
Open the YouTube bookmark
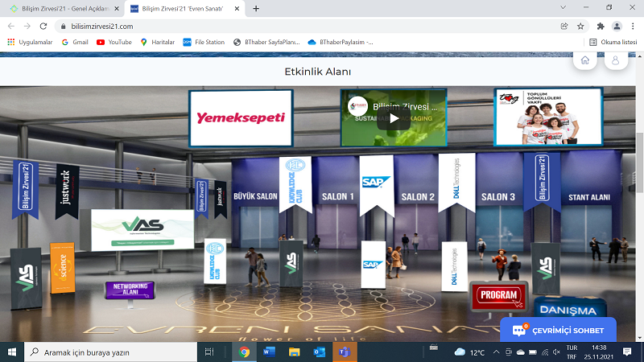pyautogui.click(x=114, y=42)
